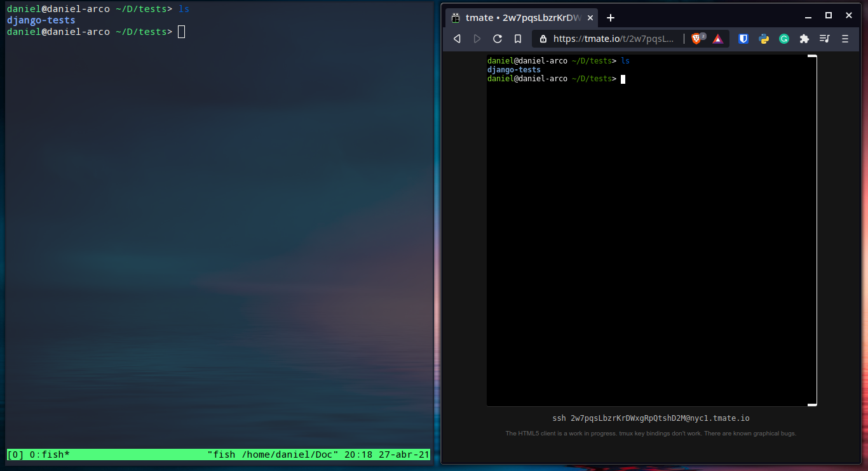868x471 pixels.
Task: Click the web terminal cursor block
Action: point(623,79)
